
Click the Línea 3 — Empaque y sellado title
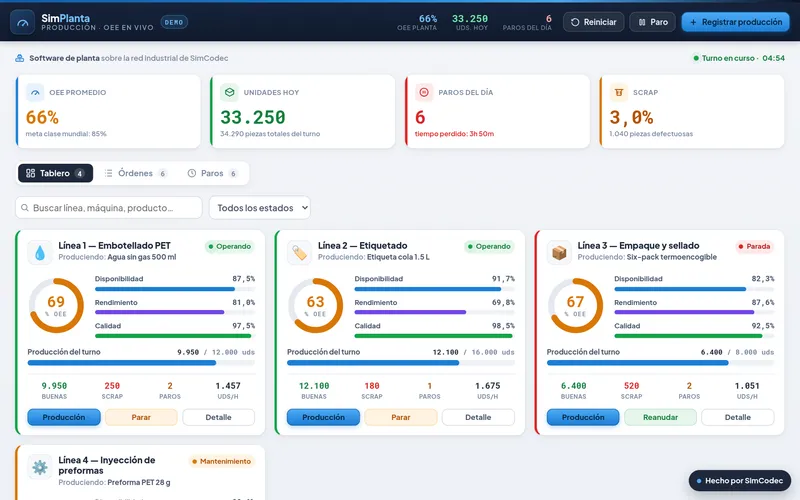click(x=638, y=245)
